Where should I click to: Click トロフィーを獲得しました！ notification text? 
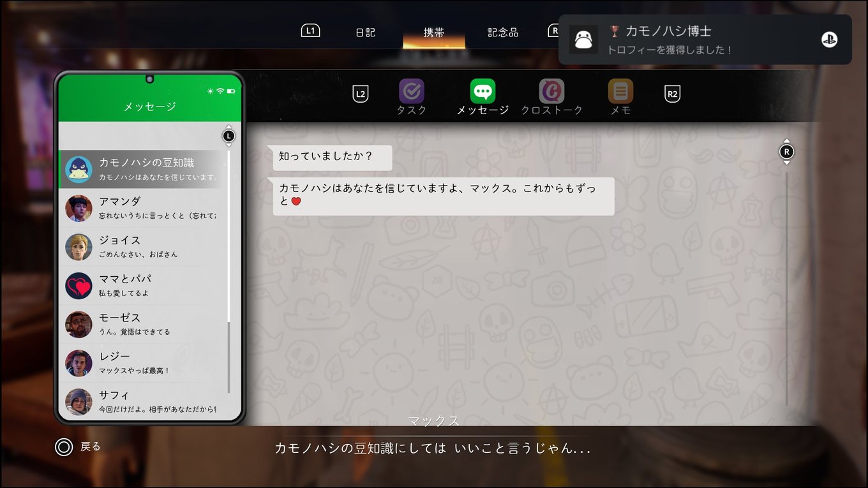(x=670, y=50)
